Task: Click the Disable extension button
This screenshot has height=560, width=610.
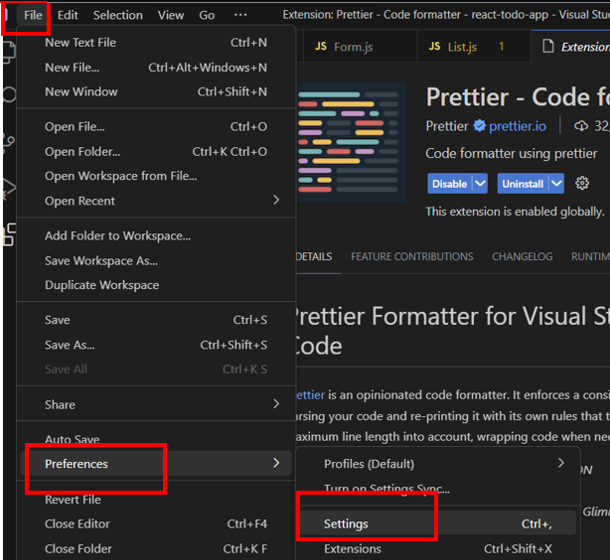Action: point(449,184)
